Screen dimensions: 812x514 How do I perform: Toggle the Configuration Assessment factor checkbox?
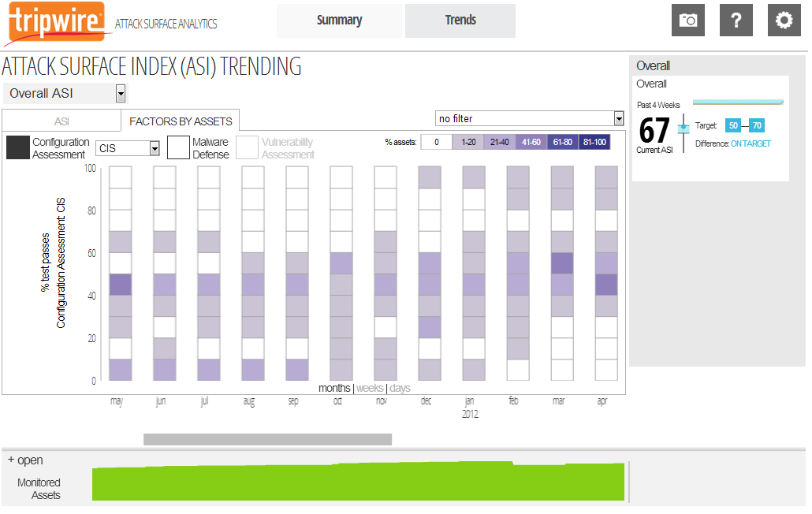(18, 147)
